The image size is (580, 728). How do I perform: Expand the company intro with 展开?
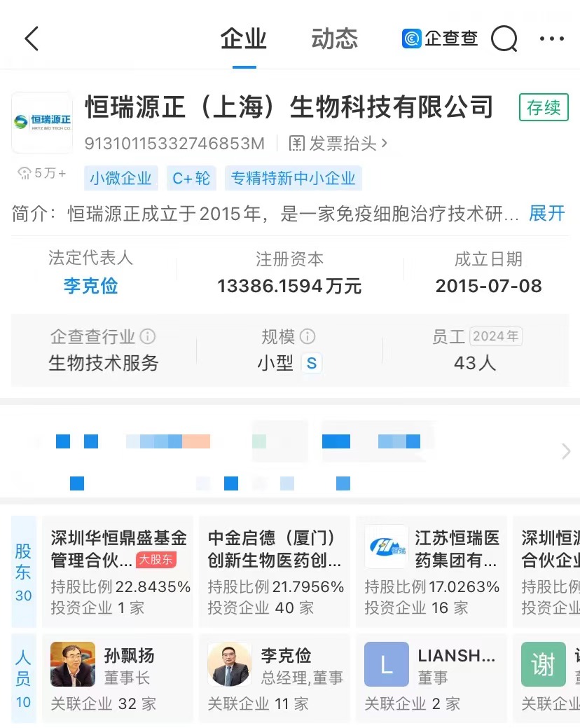547,214
